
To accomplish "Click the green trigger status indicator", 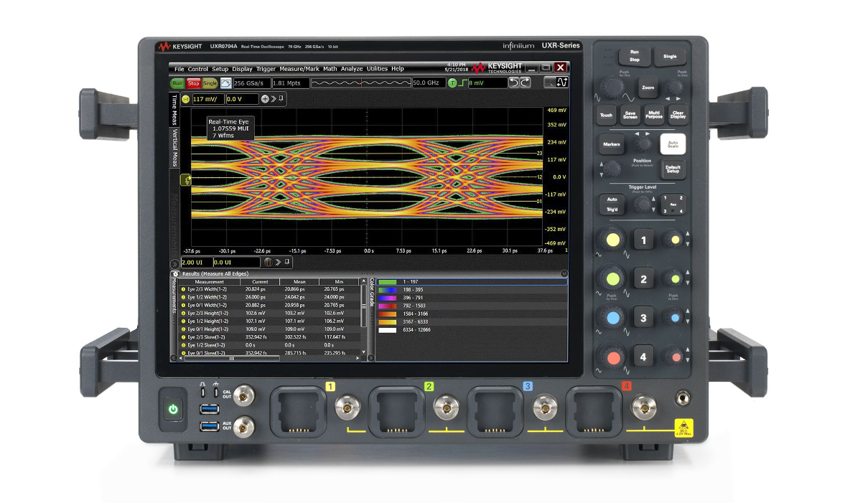I will 452,83.
